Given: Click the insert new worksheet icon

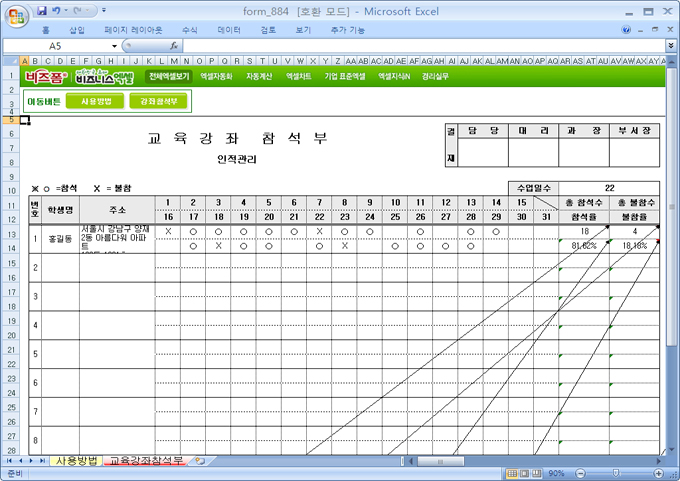Looking at the screenshot, I should (200, 461).
